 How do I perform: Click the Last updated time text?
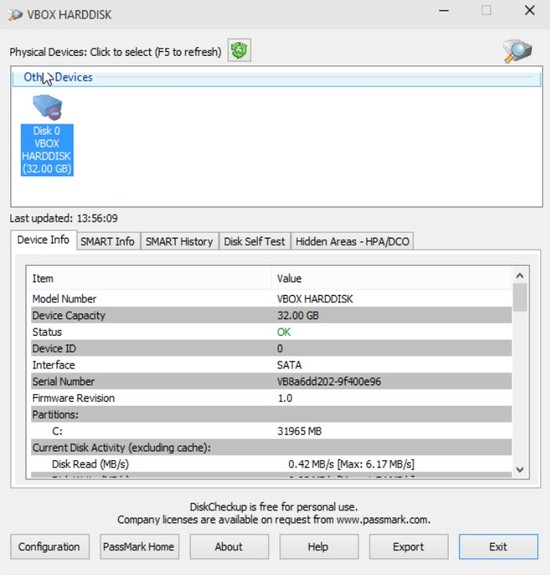coord(64,219)
